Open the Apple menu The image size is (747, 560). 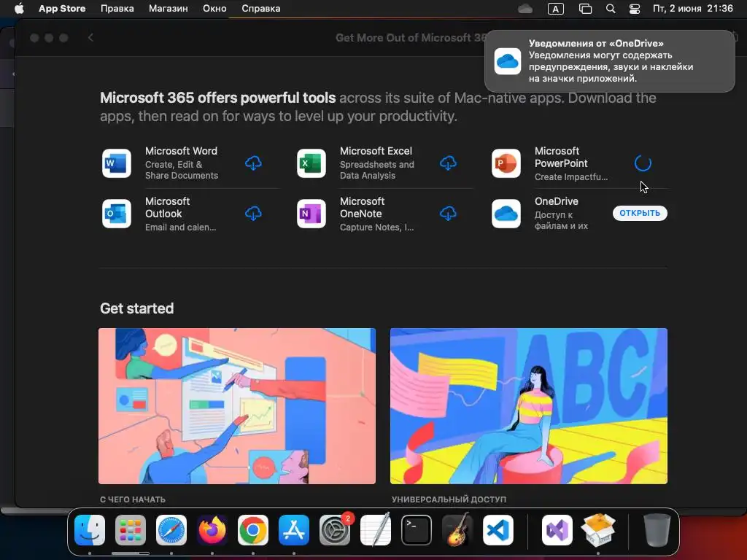[19, 9]
